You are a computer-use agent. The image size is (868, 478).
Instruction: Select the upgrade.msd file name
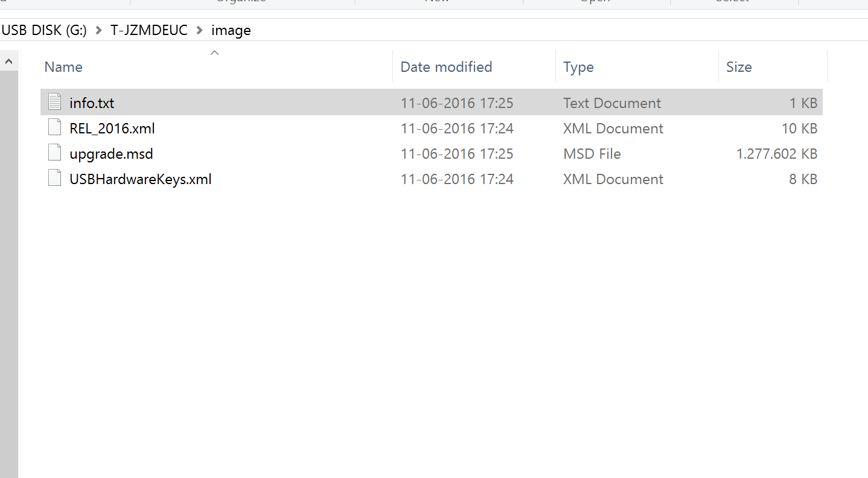point(111,154)
